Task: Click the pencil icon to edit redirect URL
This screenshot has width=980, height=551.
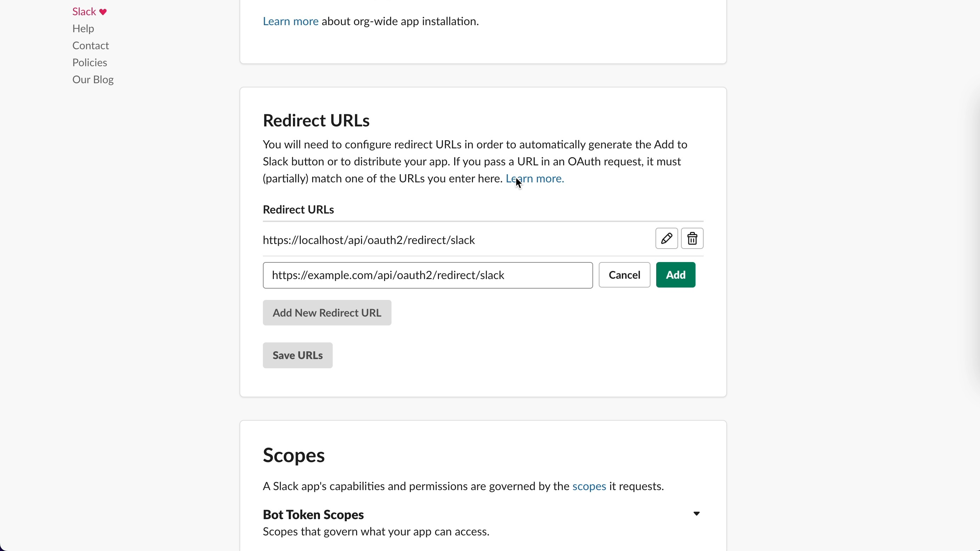Action: point(666,238)
